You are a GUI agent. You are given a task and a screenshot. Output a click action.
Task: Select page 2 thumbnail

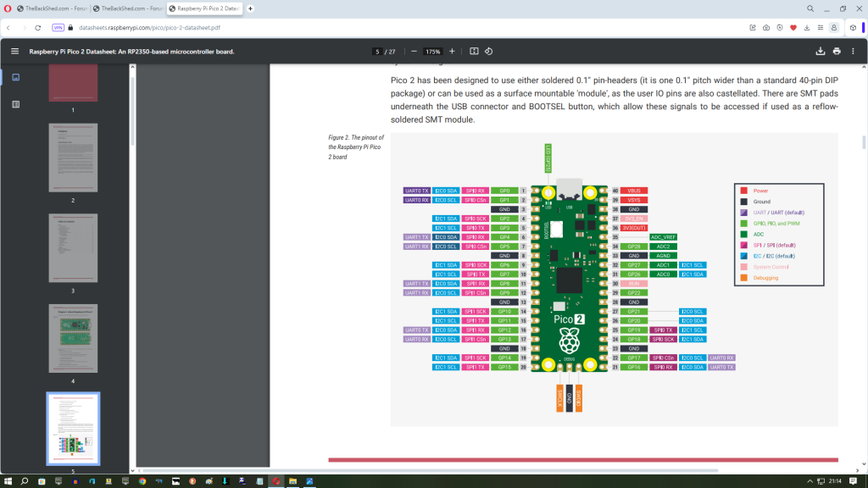[73, 158]
